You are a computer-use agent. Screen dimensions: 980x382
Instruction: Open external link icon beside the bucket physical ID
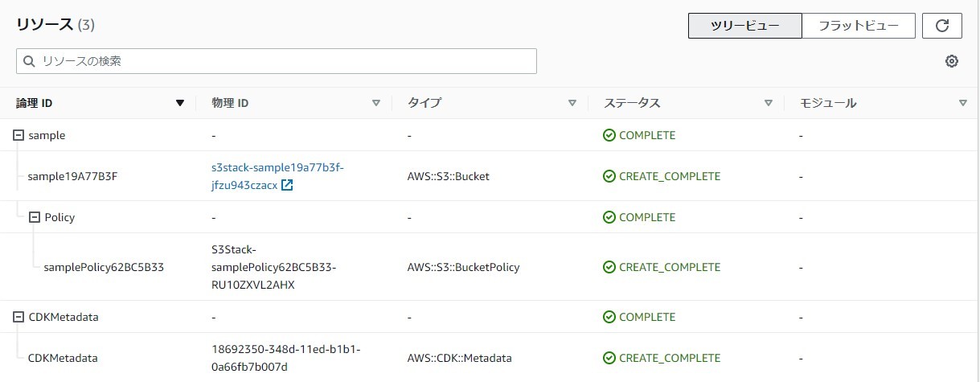coord(287,186)
